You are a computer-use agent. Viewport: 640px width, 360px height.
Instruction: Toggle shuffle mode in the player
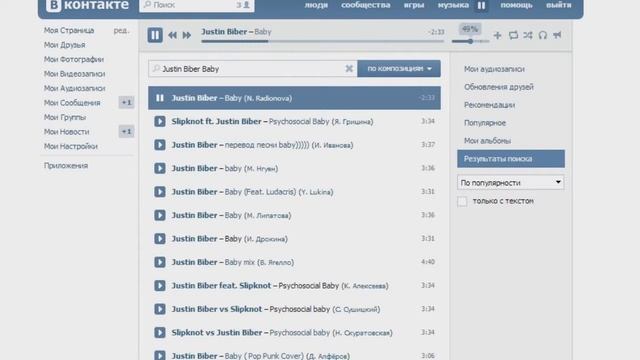(528, 36)
